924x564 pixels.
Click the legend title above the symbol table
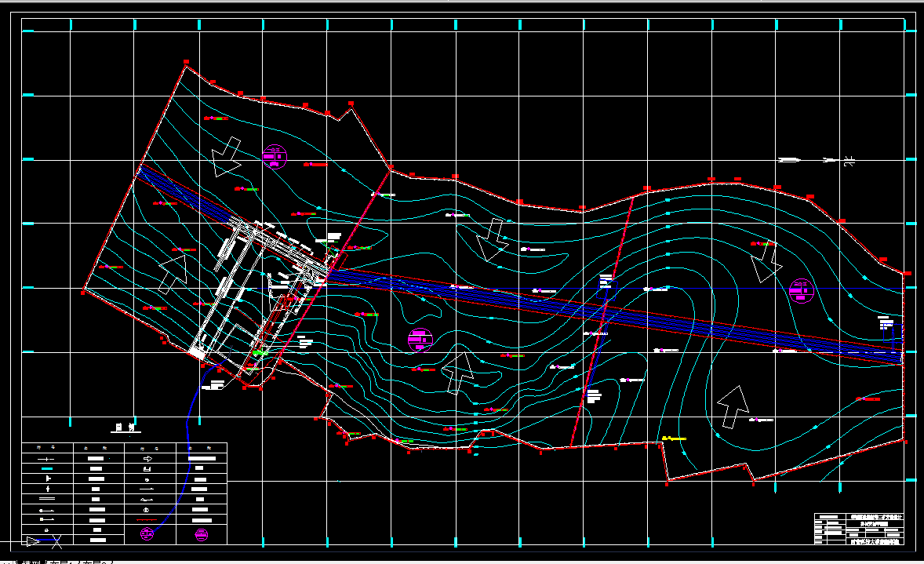pyautogui.click(x=126, y=428)
